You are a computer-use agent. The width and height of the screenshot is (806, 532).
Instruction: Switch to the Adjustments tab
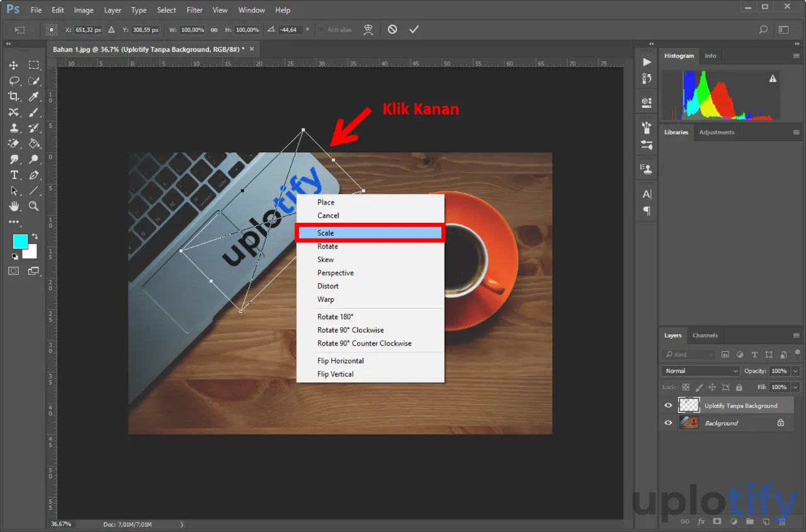click(x=717, y=132)
